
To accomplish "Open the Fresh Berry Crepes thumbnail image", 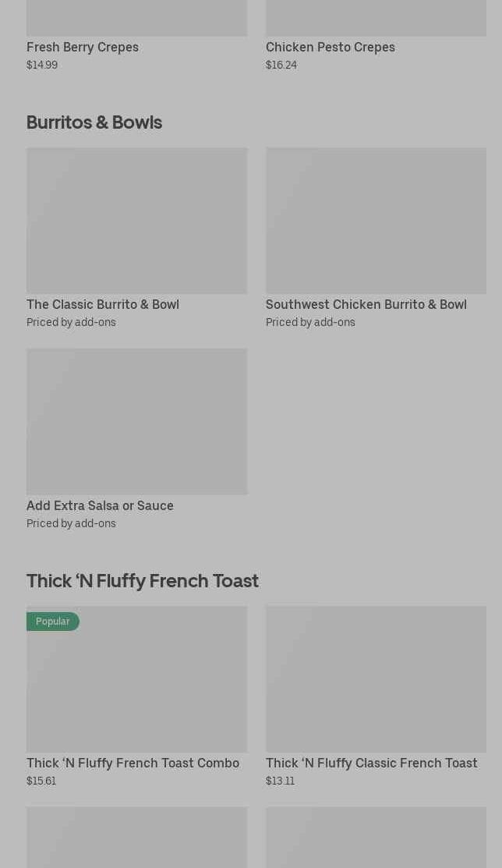I will (136, 17).
